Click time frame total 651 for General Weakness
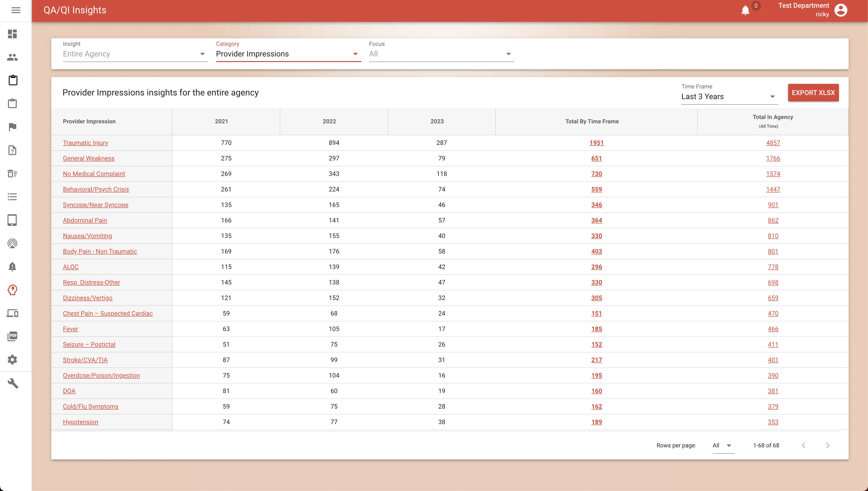The width and height of the screenshot is (868, 491). click(x=597, y=158)
